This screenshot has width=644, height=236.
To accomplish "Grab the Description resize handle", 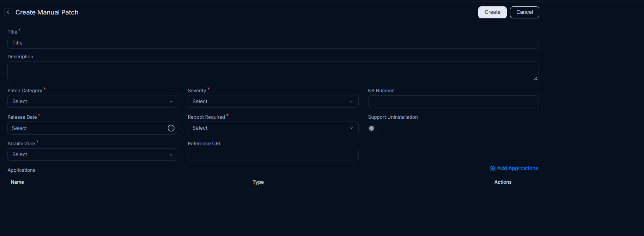I will pyautogui.click(x=536, y=78).
